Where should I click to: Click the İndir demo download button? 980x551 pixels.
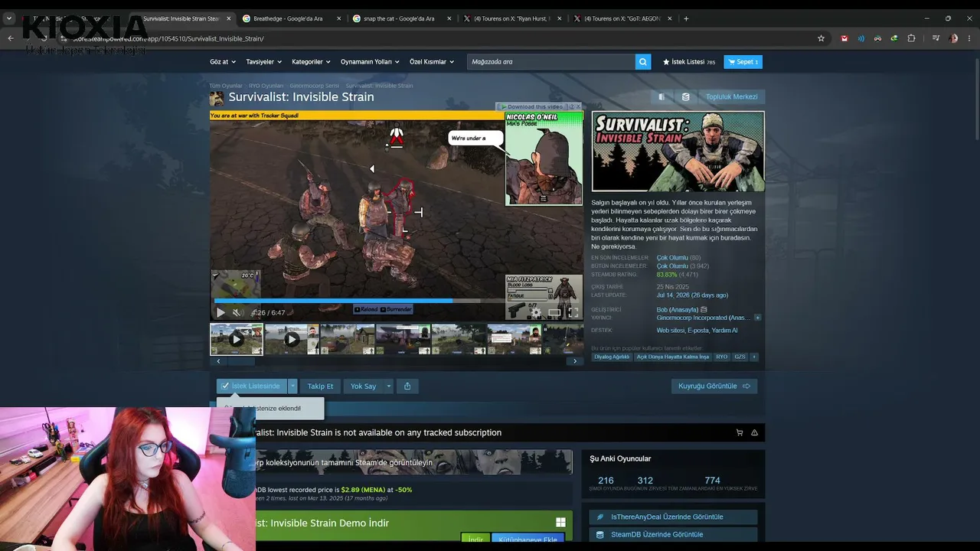(475, 540)
